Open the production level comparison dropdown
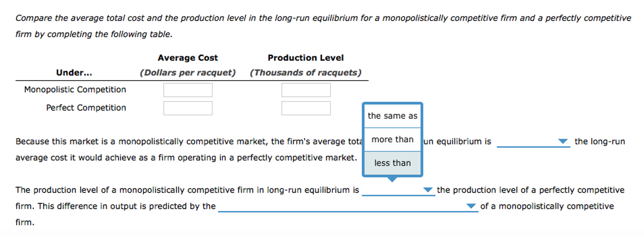Screen dimensions: 644x236 click(x=398, y=190)
